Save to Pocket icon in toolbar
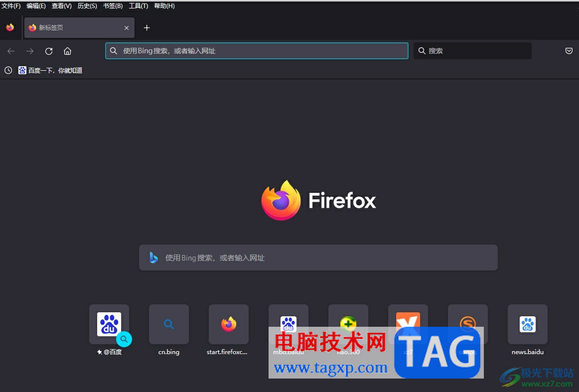 pos(569,51)
